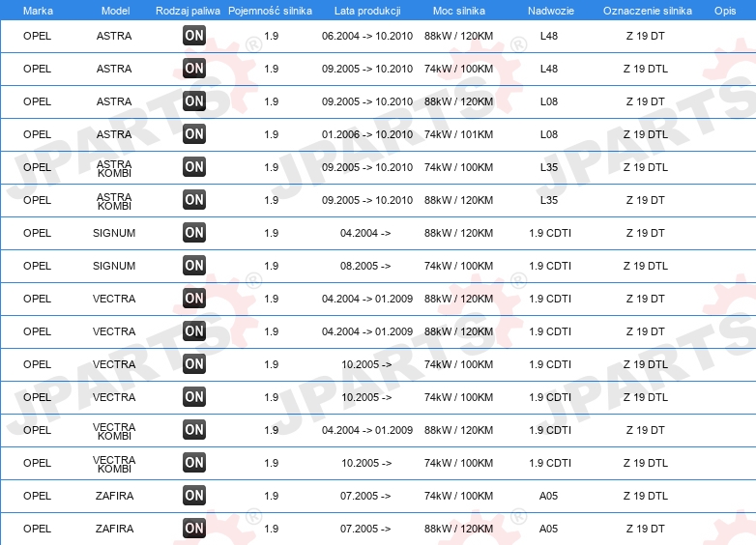
Task: Click the Marka column header
Action: tap(38, 11)
